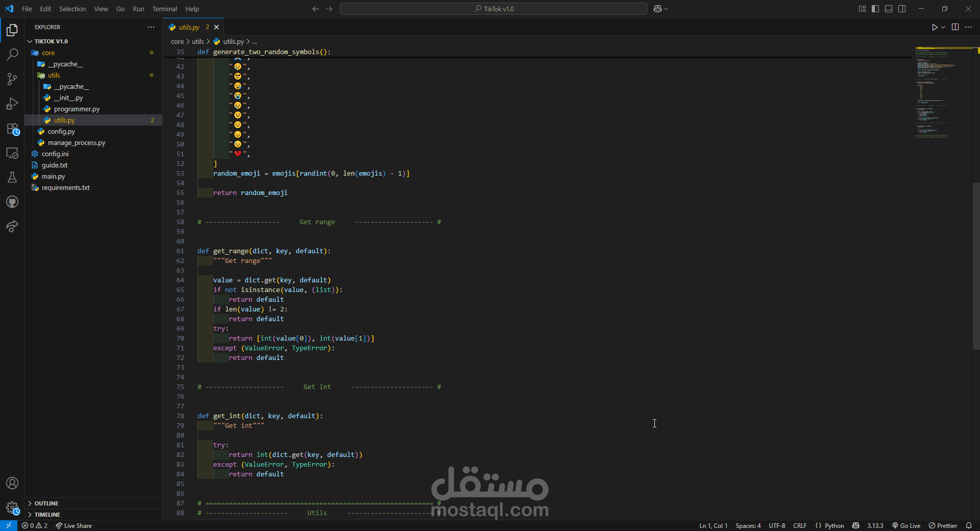
Task: Open the Edit menu
Action: point(45,9)
